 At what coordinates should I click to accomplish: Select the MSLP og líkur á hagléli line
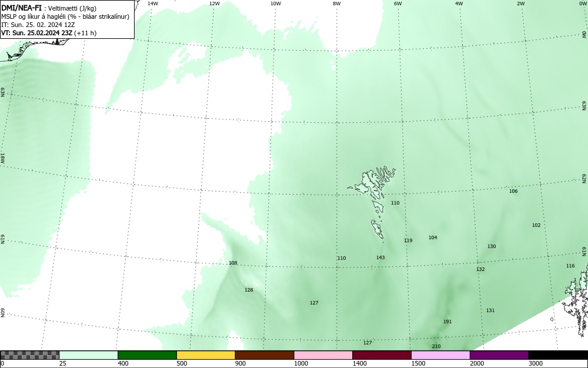65,16
